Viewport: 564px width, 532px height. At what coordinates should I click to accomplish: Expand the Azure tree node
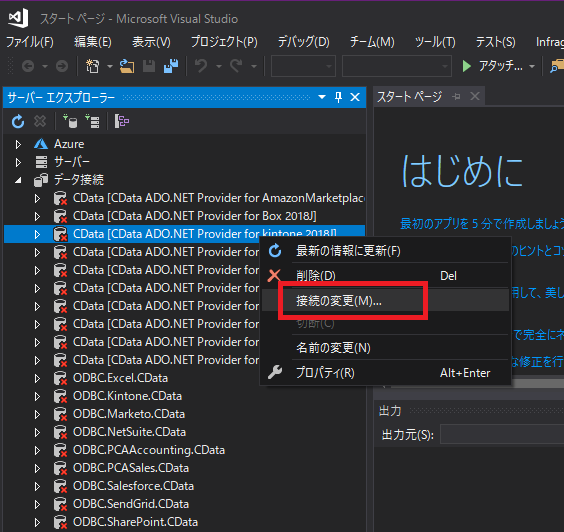pyautogui.click(x=18, y=144)
